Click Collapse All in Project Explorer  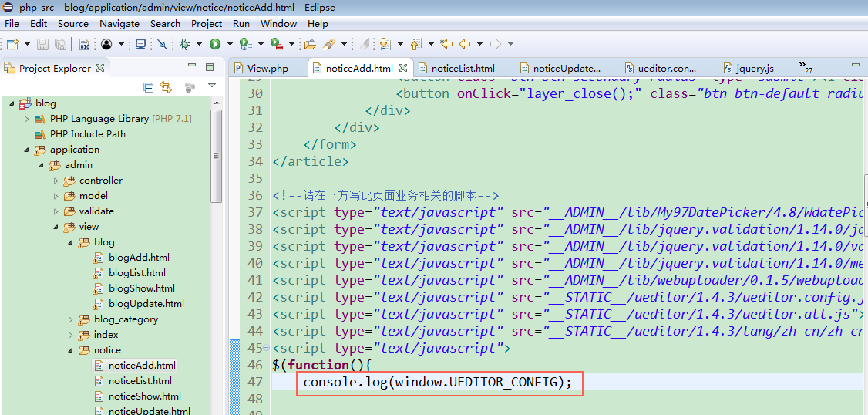(x=148, y=86)
